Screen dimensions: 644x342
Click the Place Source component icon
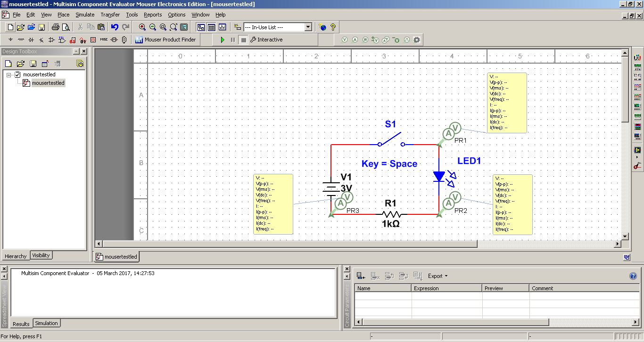click(x=10, y=40)
